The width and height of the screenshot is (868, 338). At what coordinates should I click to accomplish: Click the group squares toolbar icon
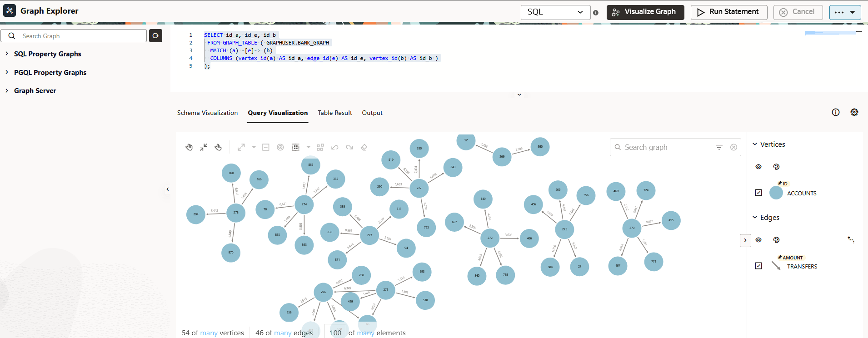point(320,147)
